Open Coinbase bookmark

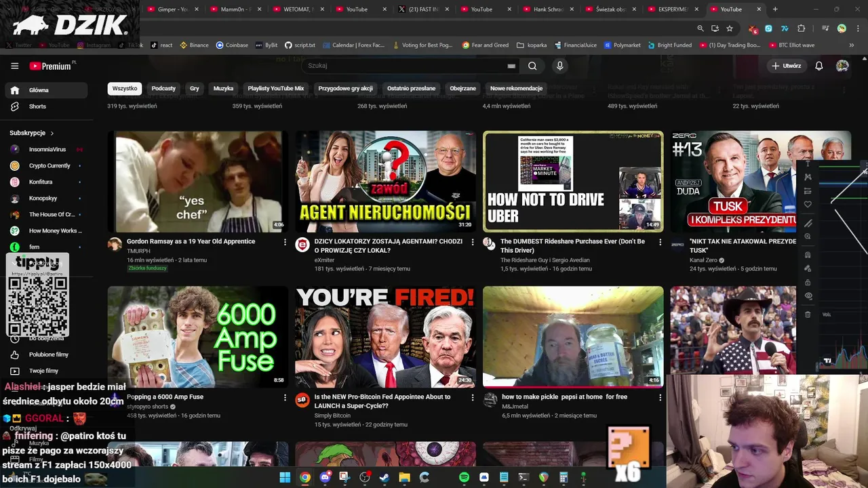pyautogui.click(x=232, y=45)
